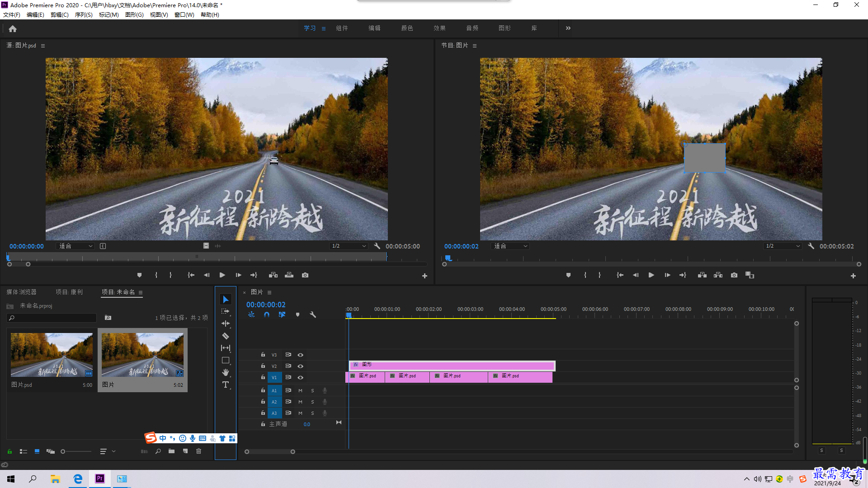
Task: Toggle lock on track V3
Action: [x=263, y=355]
